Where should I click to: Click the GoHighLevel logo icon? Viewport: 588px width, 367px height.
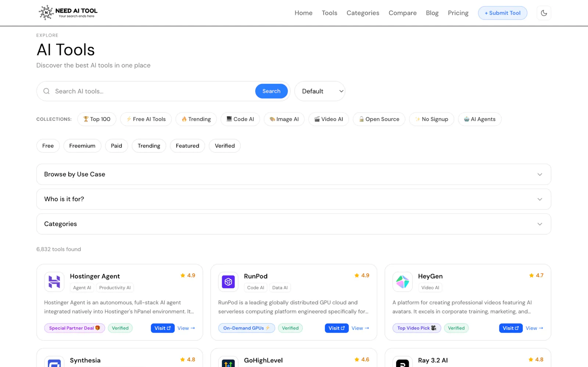coord(228,362)
